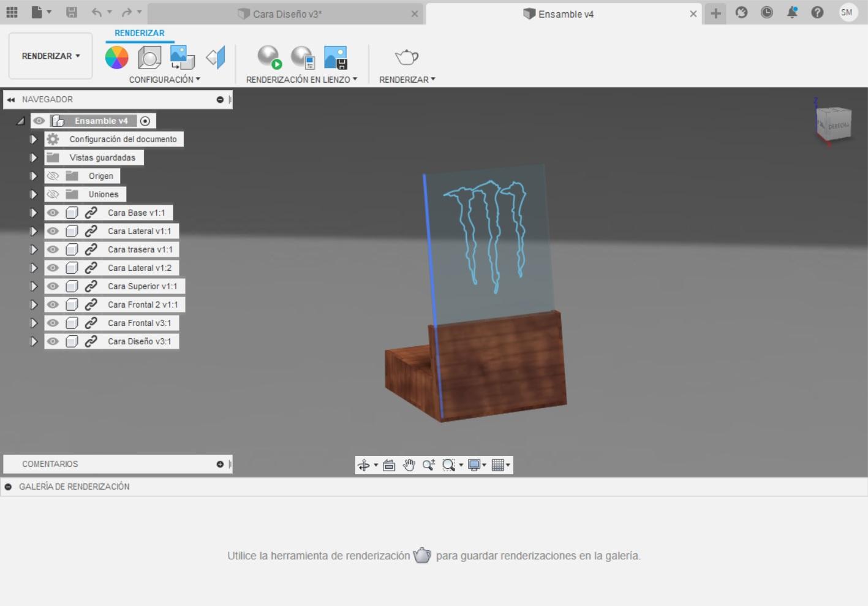Minimize the NAVEGADOR panel

pos(220,99)
